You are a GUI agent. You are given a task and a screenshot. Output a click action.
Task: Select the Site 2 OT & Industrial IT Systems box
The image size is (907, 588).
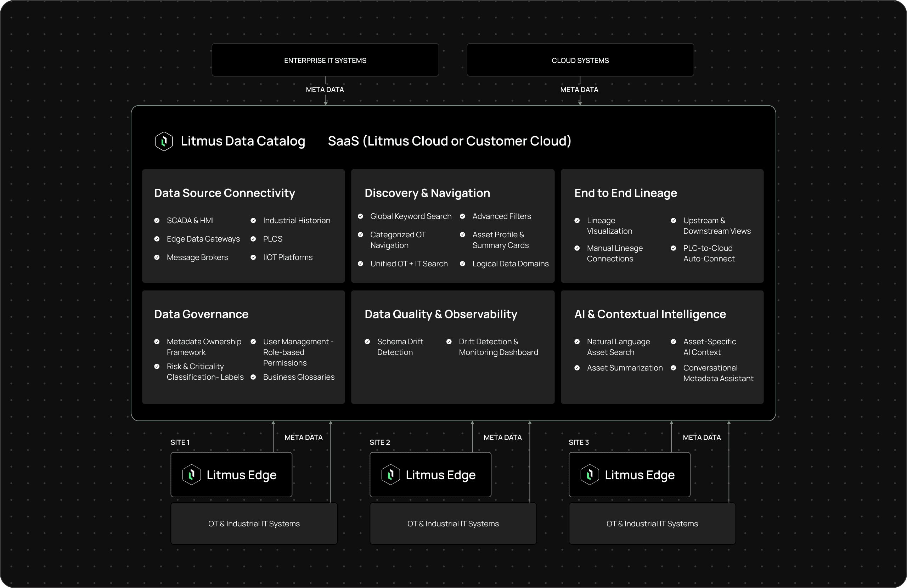453,523
